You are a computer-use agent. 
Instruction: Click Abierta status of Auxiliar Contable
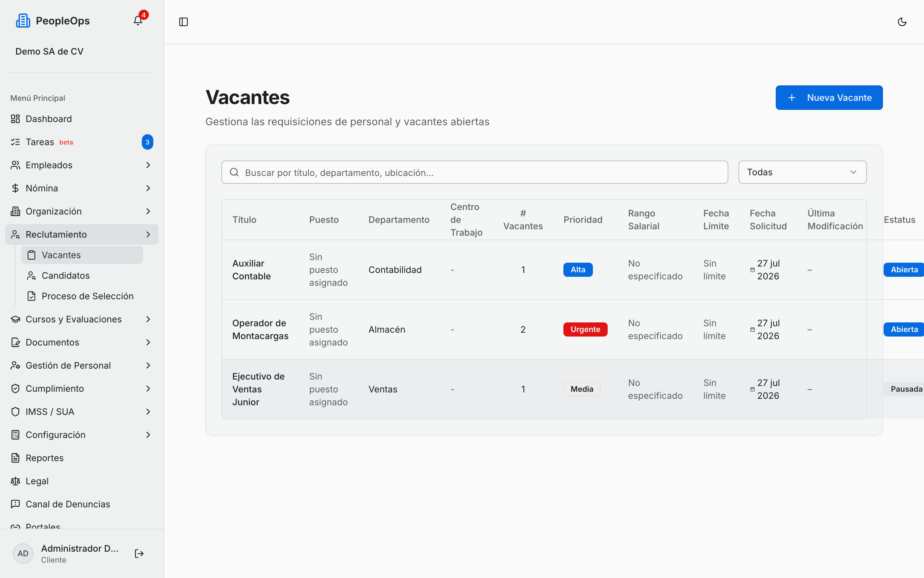point(903,269)
